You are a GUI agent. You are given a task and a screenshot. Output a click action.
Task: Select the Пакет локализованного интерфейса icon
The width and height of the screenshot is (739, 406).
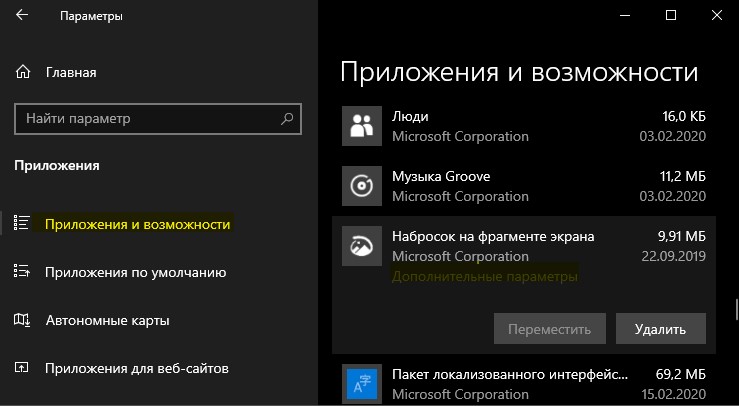(361, 384)
